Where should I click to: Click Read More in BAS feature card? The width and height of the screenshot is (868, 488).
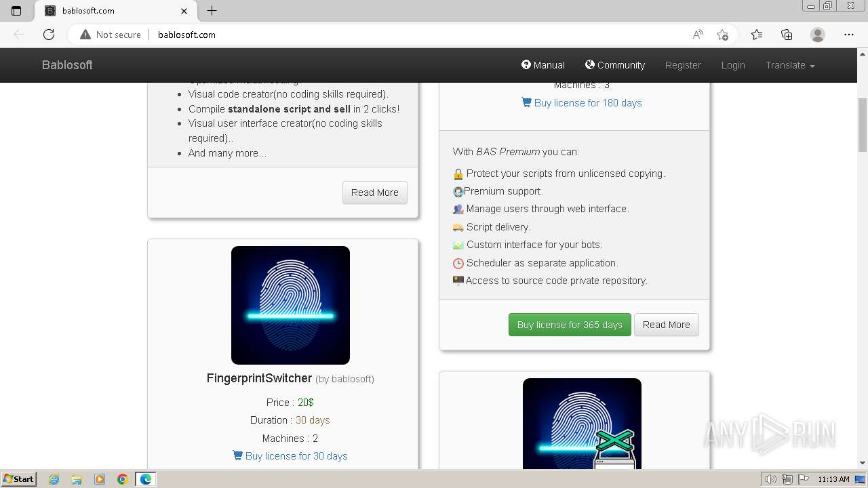(x=375, y=192)
